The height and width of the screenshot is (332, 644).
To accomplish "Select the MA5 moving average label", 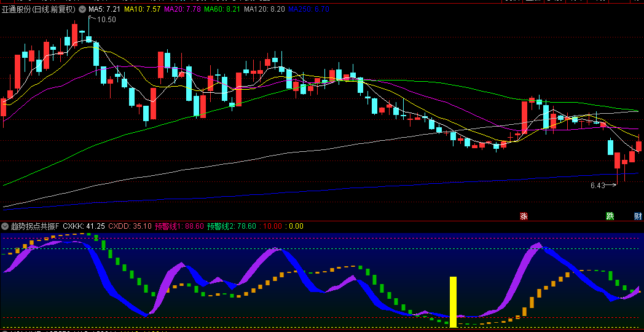I will [x=104, y=10].
